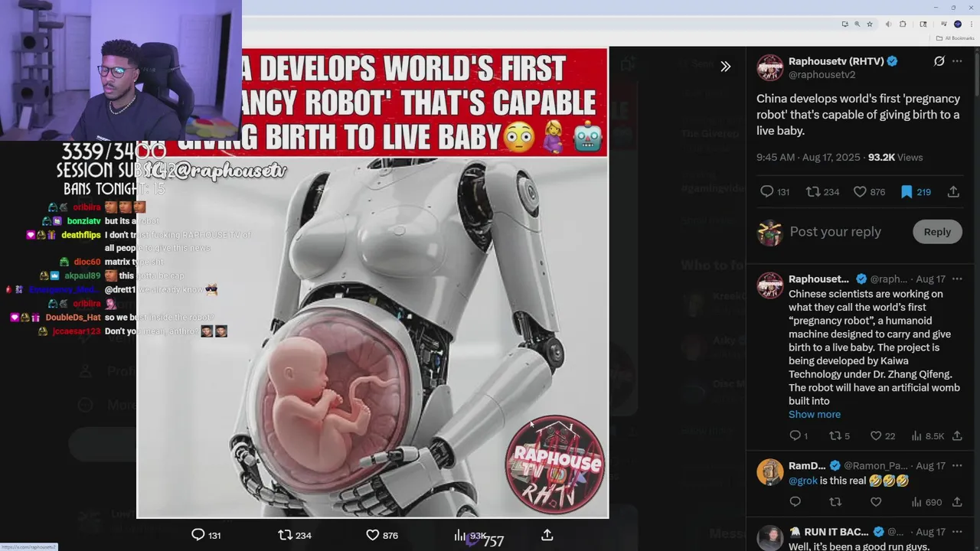
Task: Share the Chinese scientists reply post
Action: point(957,436)
